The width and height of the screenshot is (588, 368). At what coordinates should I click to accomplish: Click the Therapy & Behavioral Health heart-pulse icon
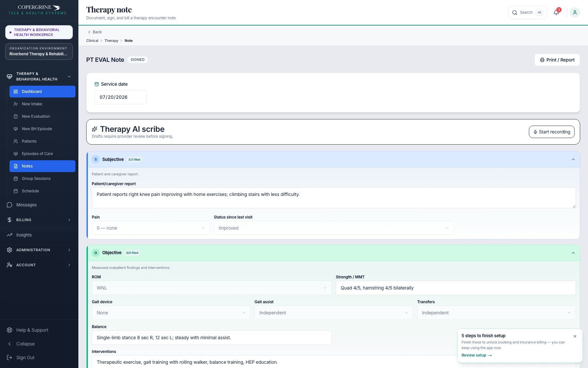click(x=9, y=77)
